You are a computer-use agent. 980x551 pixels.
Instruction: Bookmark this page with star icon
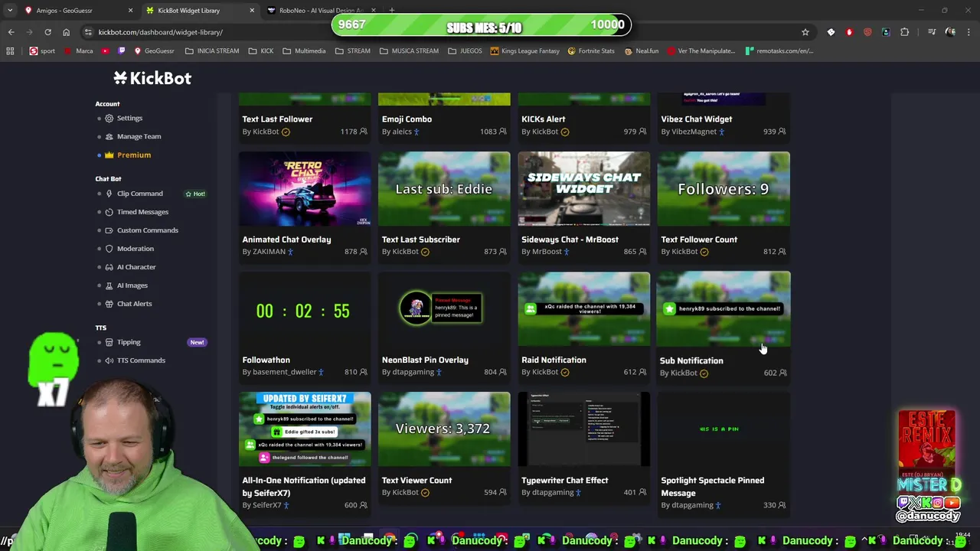805,32
